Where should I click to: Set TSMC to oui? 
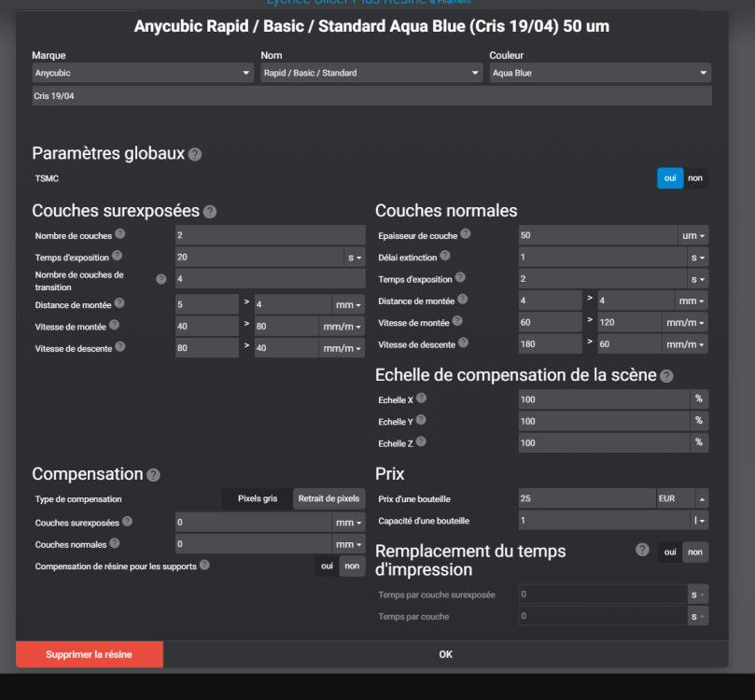tap(670, 178)
